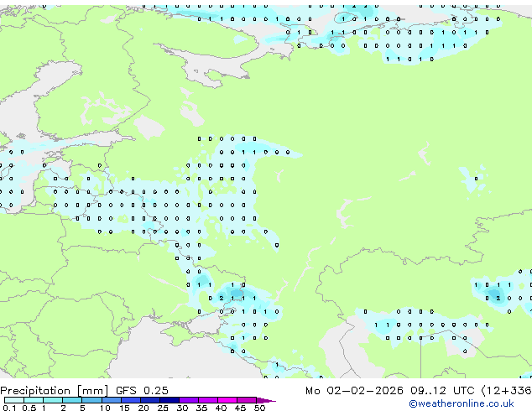
Task: Select the 45–50 mm legend swatch
Action: [247, 400]
